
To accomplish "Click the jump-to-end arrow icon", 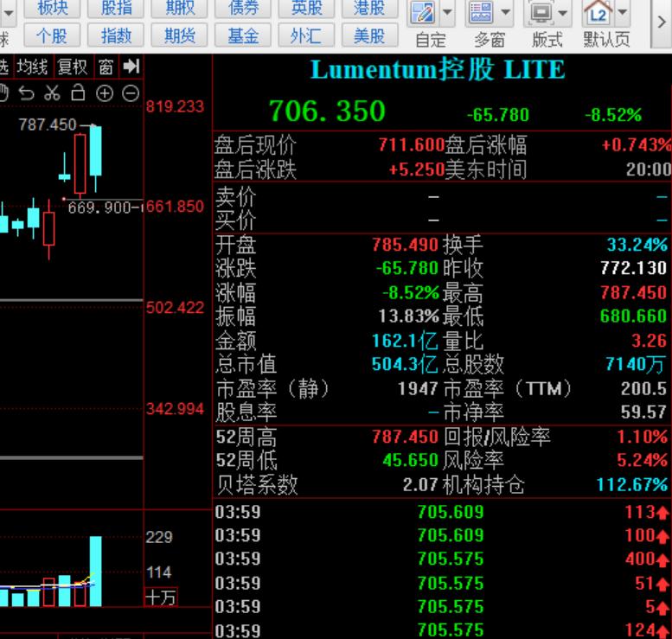I will pos(131,67).
